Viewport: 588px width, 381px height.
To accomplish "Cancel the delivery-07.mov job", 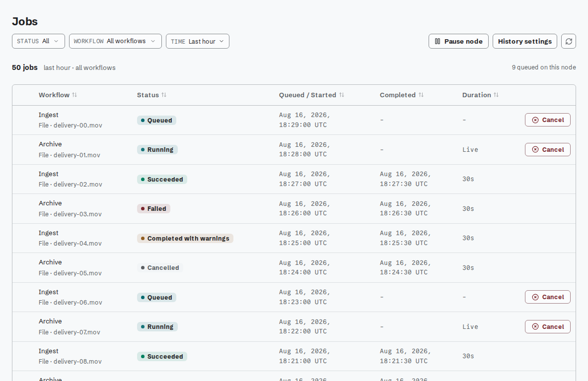I will coord(547,327).
